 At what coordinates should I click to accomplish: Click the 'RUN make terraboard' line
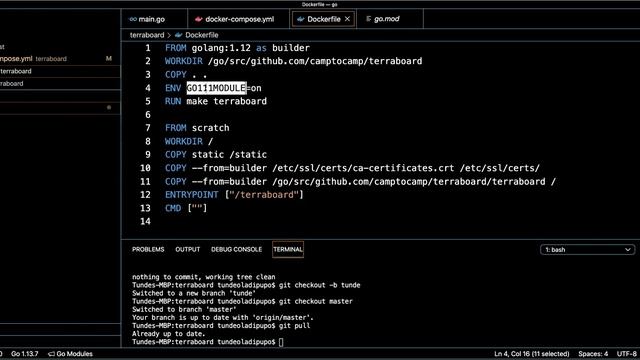click(x=216, y=101)
